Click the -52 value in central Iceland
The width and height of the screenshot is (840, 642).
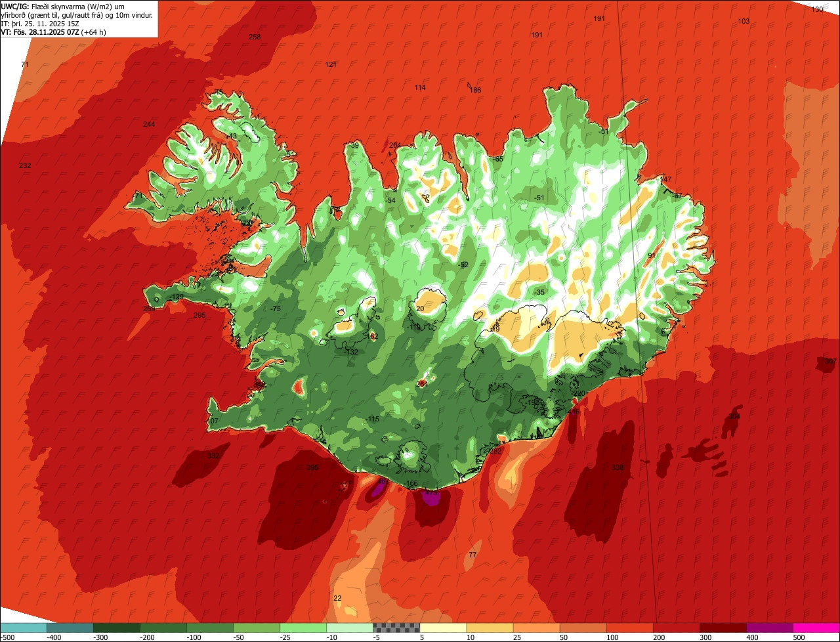point(463,265)
